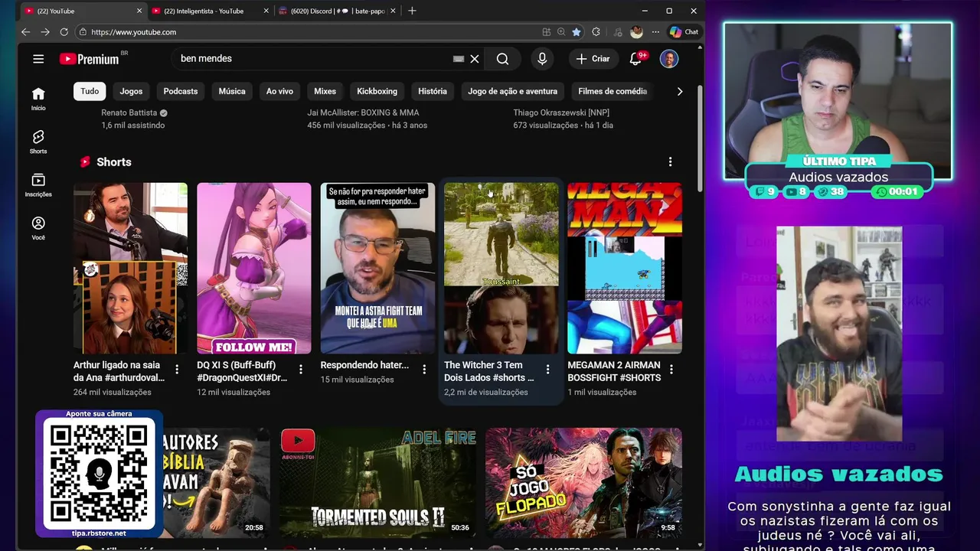The width and height of the screenshot is (980, 551).
Task: Open options for Respondendo hater short
Action: coord(424,369)
